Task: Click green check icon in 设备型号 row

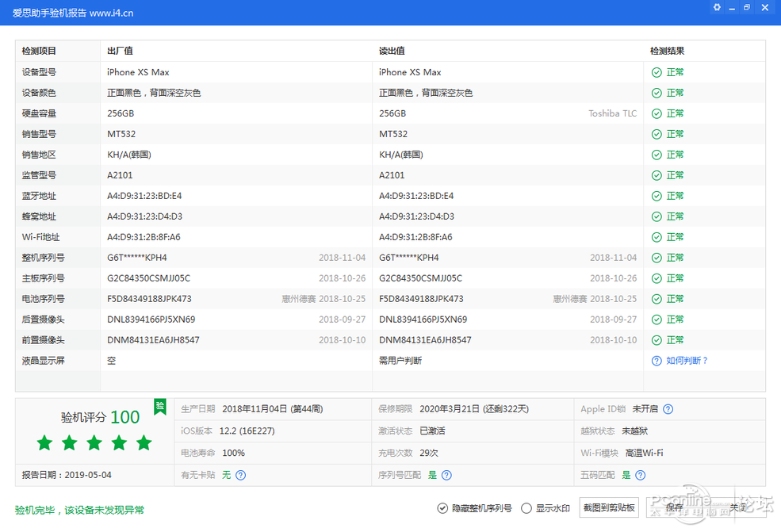Action: point(657,73)
